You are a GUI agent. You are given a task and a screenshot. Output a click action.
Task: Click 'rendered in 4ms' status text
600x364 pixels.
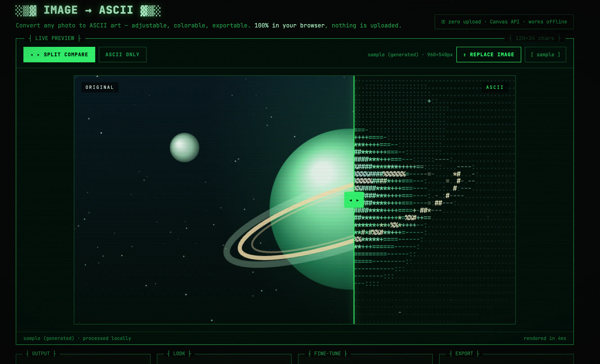point(545,338)
